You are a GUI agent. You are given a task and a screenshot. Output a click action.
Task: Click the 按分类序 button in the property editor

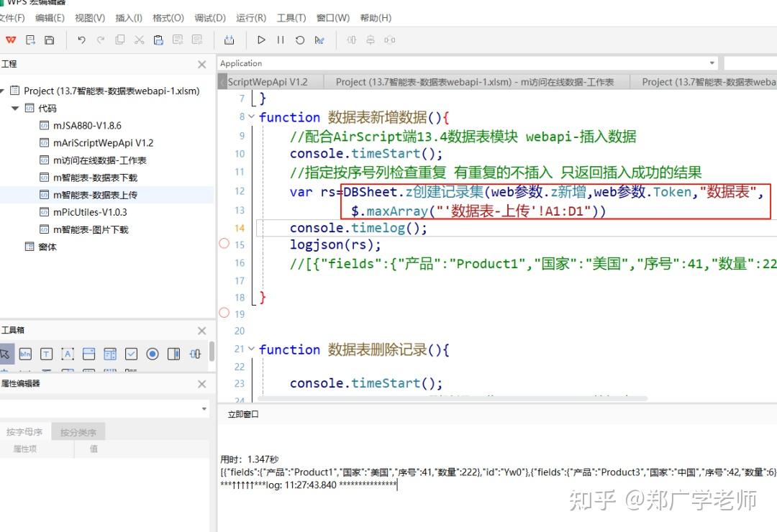tap(78, 431)
